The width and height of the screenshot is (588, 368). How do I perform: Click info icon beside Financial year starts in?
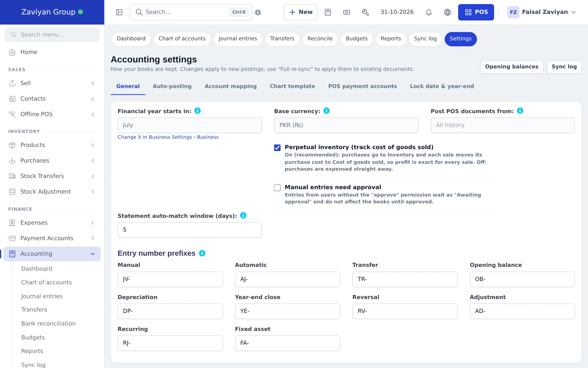click(x=198, y=111)
